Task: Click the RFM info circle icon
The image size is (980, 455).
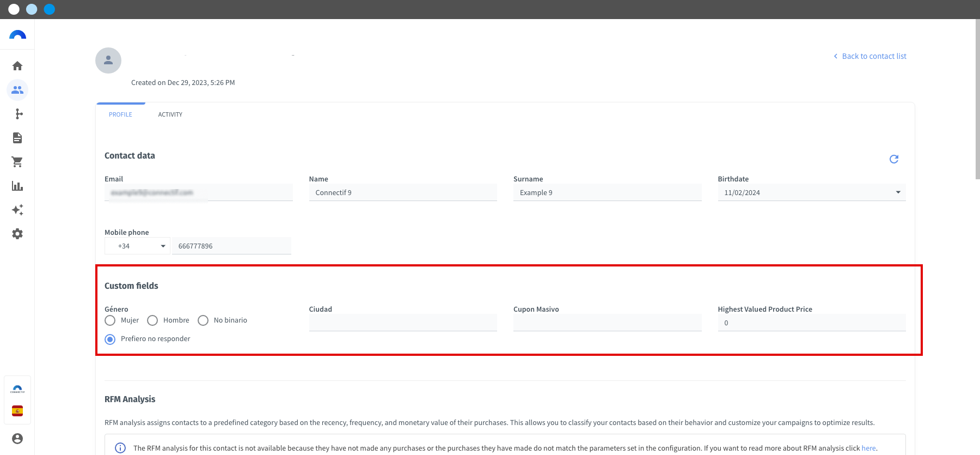Action: [x=120, y=448]
